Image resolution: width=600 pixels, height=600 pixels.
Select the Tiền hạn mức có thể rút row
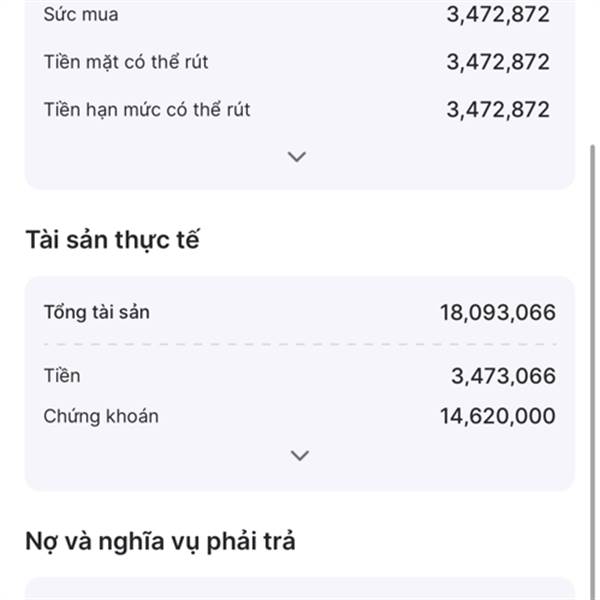(x=297, y=110)
